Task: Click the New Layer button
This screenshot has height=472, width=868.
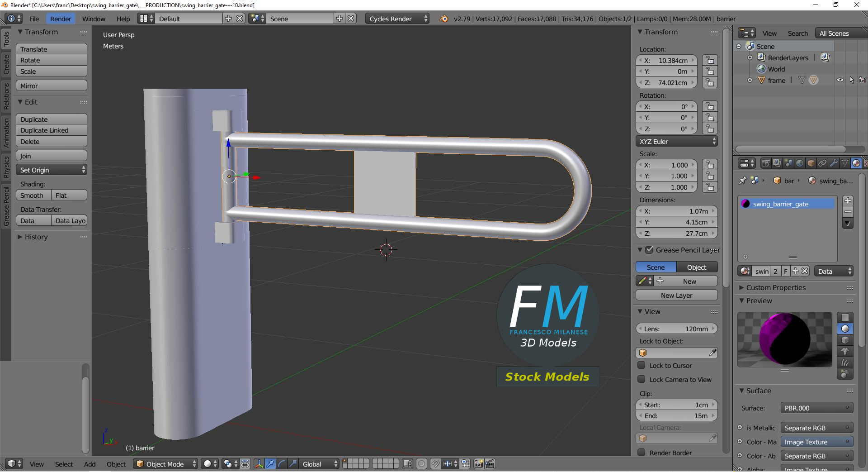Action: point(677,295)
